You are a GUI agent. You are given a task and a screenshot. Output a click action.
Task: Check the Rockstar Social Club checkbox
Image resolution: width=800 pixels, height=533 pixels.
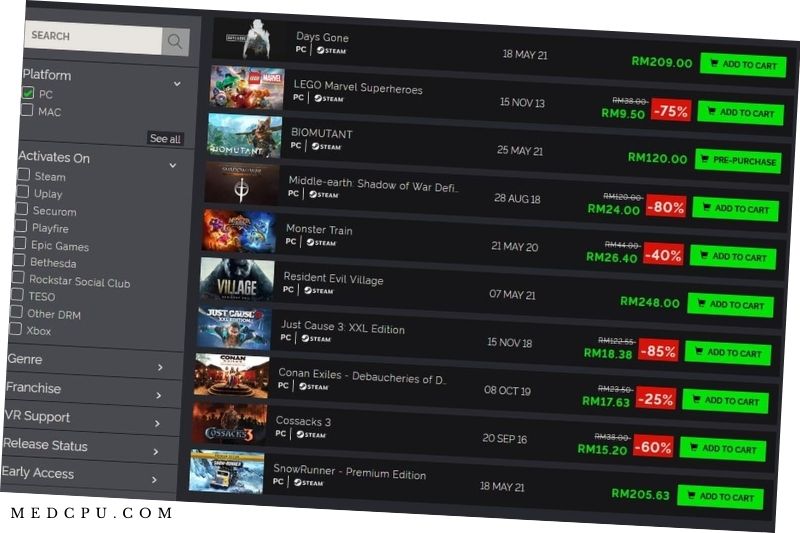[x=18, y=277]
